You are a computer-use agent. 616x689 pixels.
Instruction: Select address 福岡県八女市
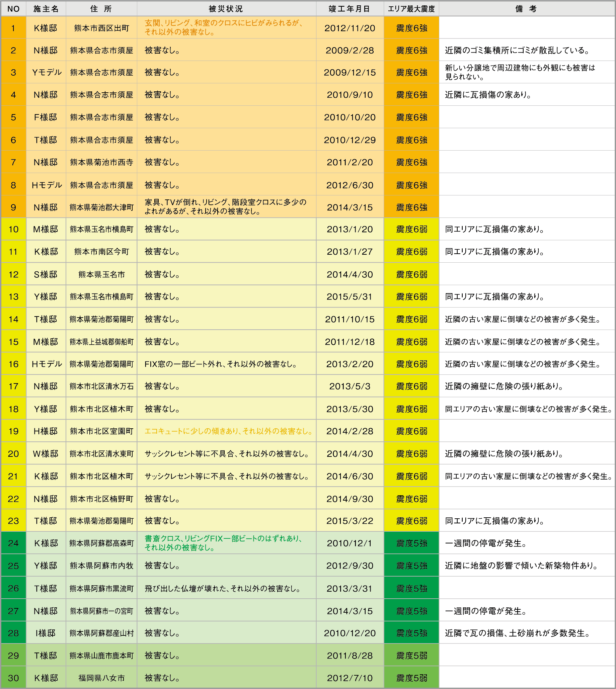click(101, 678)
